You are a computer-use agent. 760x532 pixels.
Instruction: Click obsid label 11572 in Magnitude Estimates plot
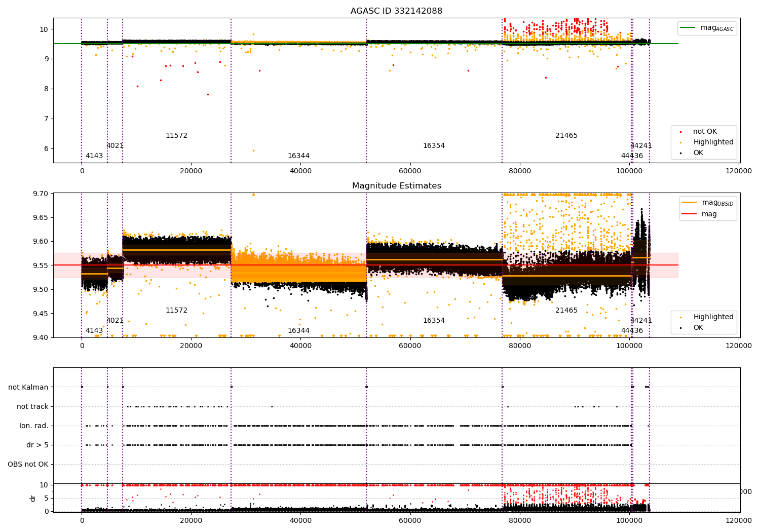[176, 311]
